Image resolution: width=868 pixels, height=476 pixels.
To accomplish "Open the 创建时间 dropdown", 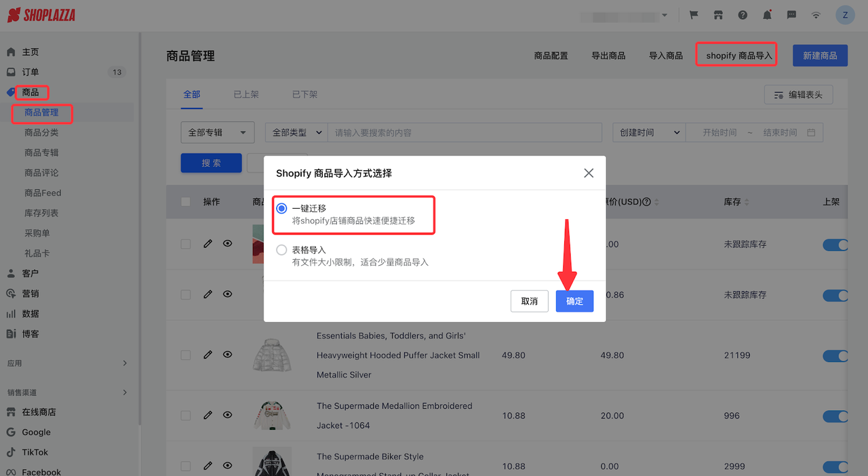I will click(x=648, y=132).
